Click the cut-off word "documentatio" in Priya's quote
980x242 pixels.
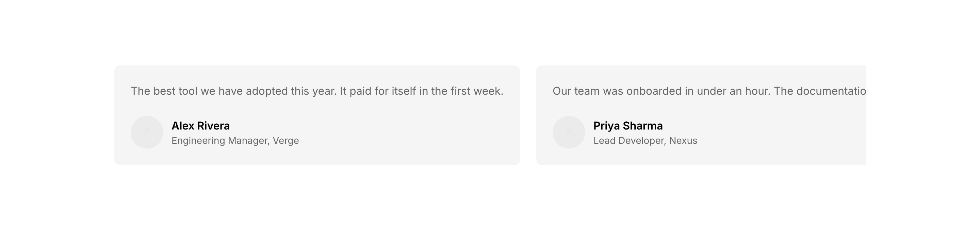click(x=831, y=91)
